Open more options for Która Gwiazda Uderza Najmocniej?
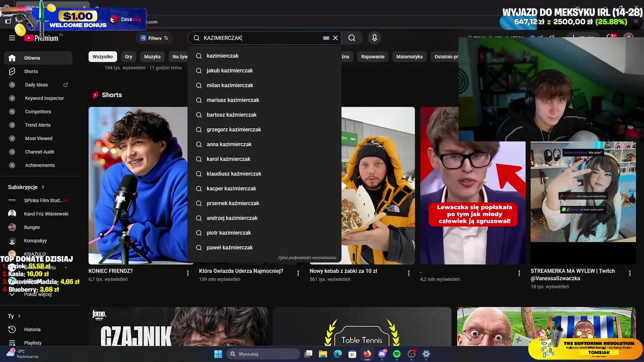Viewport: 644px width, 362px height. pyautogui.click(x=298, y=273)
